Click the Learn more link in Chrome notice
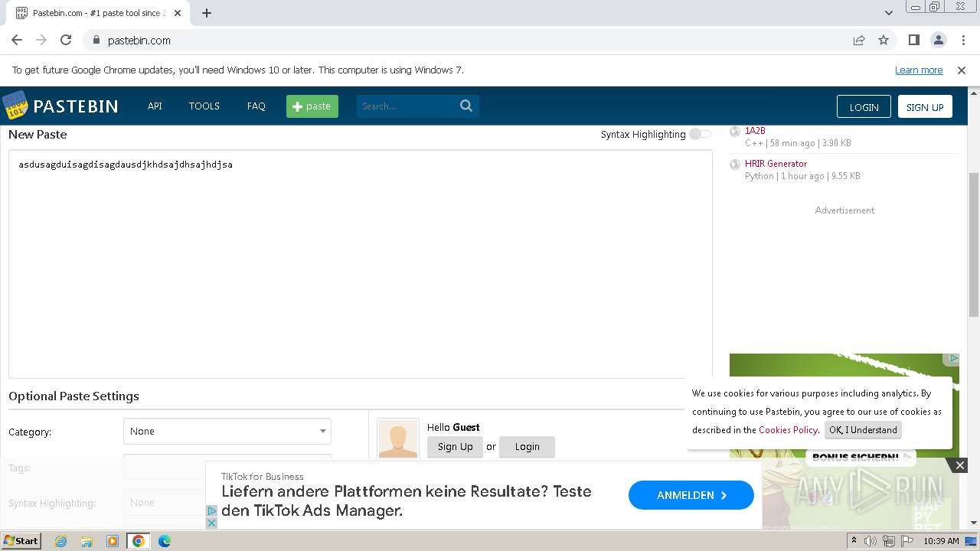980x551 pixels. [919, 70]
